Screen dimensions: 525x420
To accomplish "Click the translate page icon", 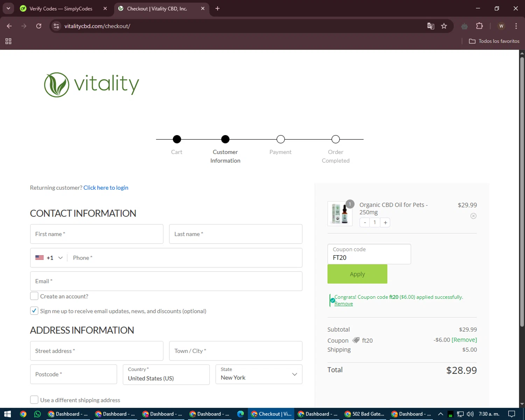I will [x=431, y=26].
